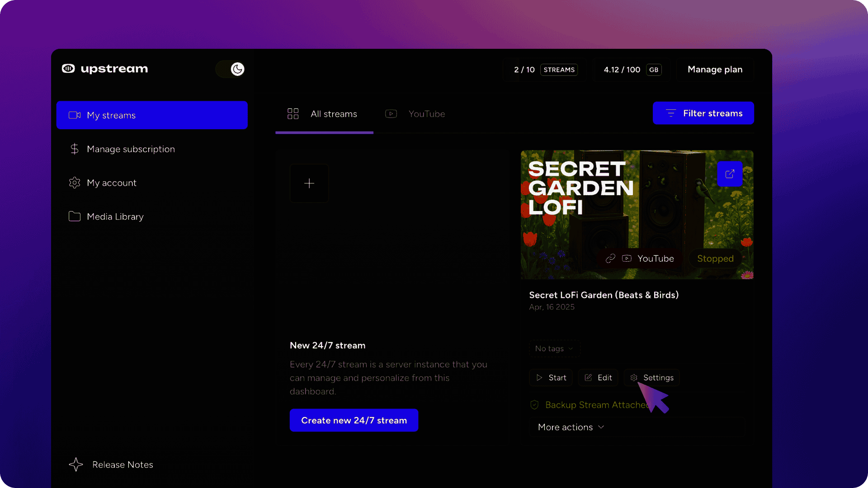Screen dimensions: 868x488
Task: Open Manage subscription from sidebar
Action: [131, 149]
